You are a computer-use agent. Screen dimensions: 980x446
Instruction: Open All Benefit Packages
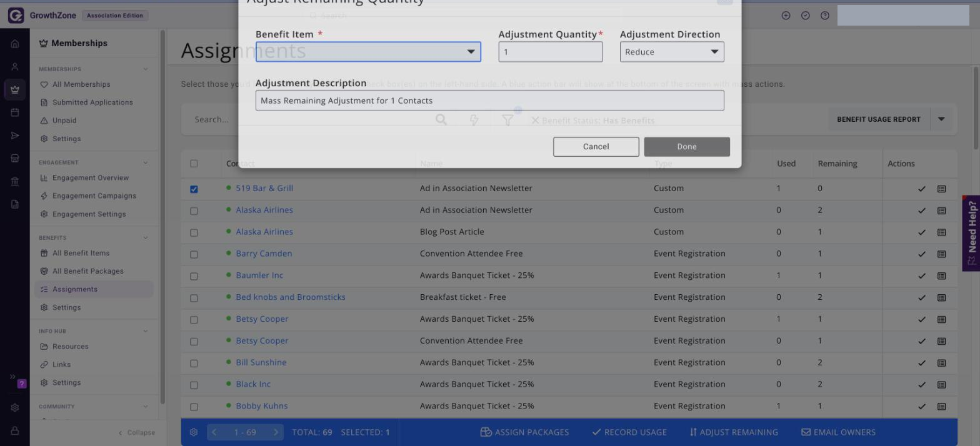[88, 271]
